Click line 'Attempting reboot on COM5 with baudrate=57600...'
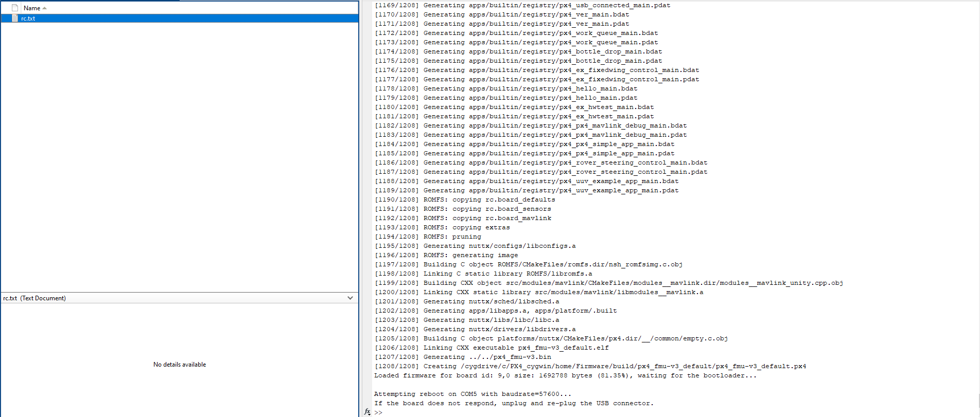This screenshot has height=417, width=980. 472,394
